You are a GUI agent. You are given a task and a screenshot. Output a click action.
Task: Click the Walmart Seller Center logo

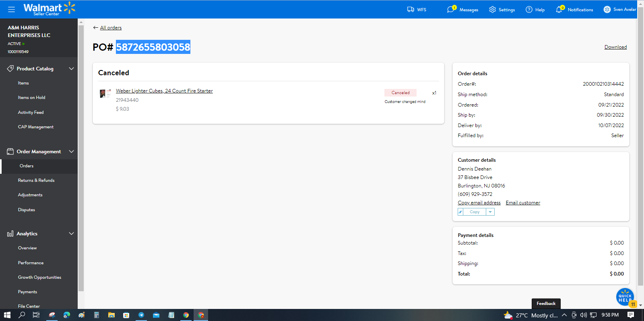click(x=49, y=9)
